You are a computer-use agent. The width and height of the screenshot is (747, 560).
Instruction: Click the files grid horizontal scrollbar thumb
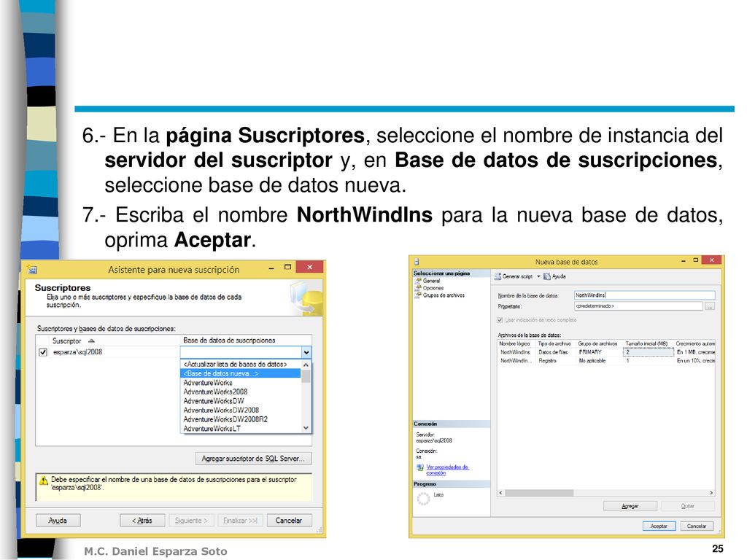[539, 494]
